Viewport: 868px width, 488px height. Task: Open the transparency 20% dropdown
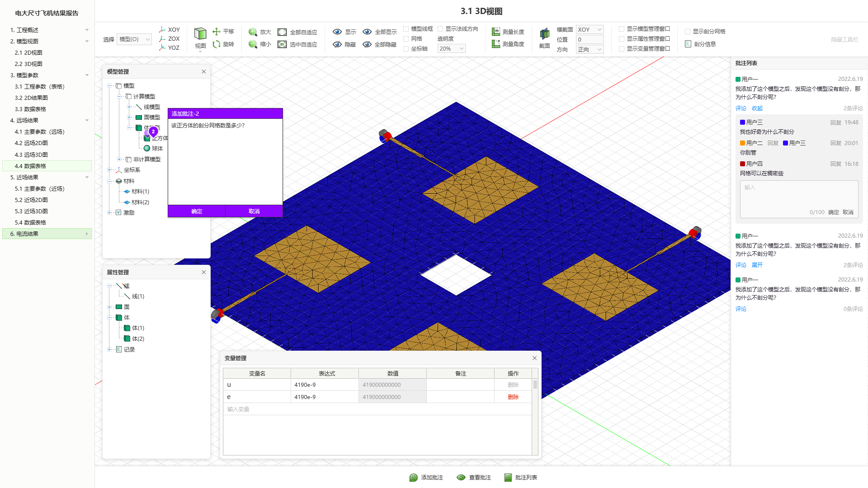(451, 49)
